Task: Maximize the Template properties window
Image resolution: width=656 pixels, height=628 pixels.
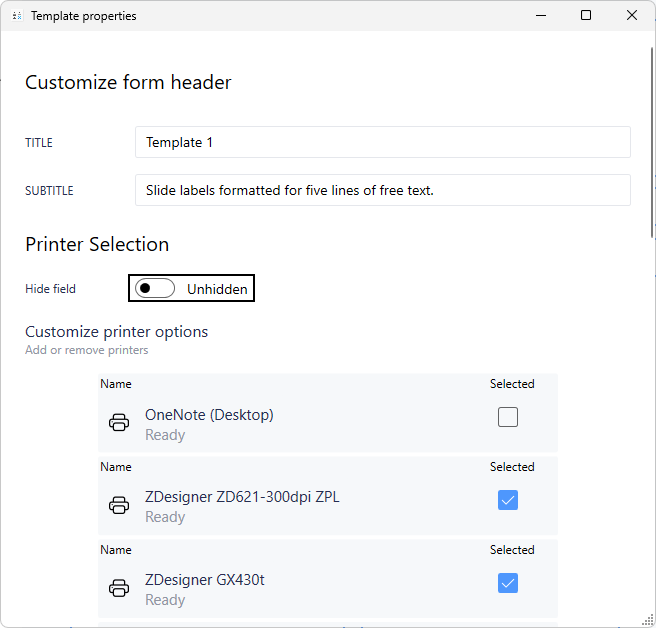Action: pos(586,16)
